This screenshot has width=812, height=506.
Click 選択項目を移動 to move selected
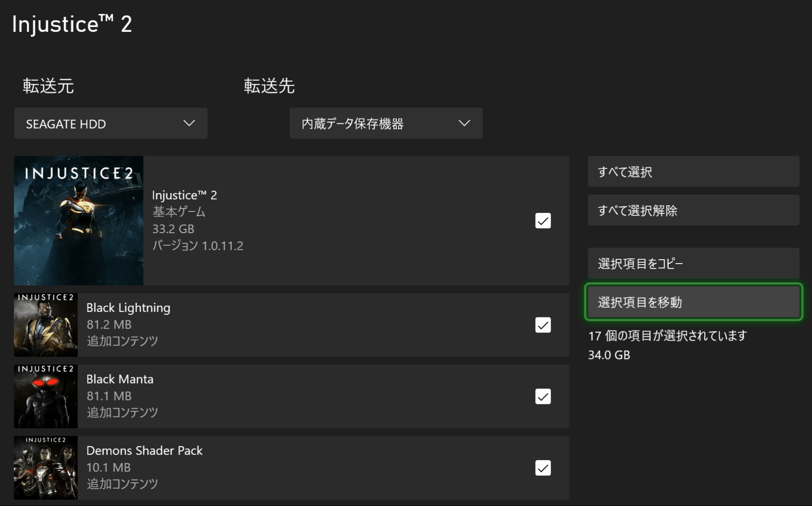tap(694, 302)
